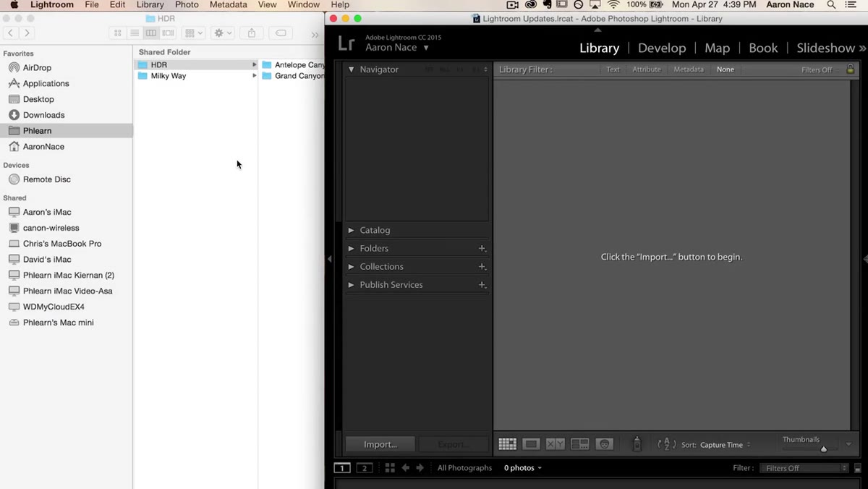
Task: Open Survey view in Lightroom toolbar
Action: [x=579, y=444]
